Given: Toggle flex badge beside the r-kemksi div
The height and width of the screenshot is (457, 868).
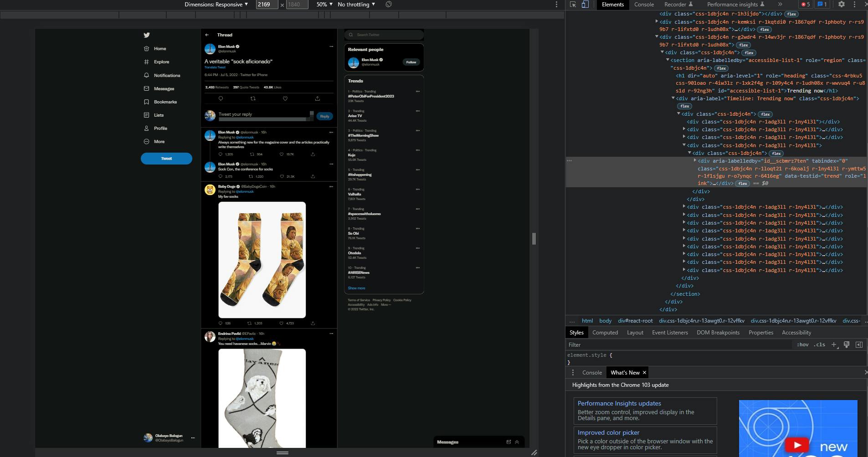Looking at the screenshot, I should pos(765,30).
